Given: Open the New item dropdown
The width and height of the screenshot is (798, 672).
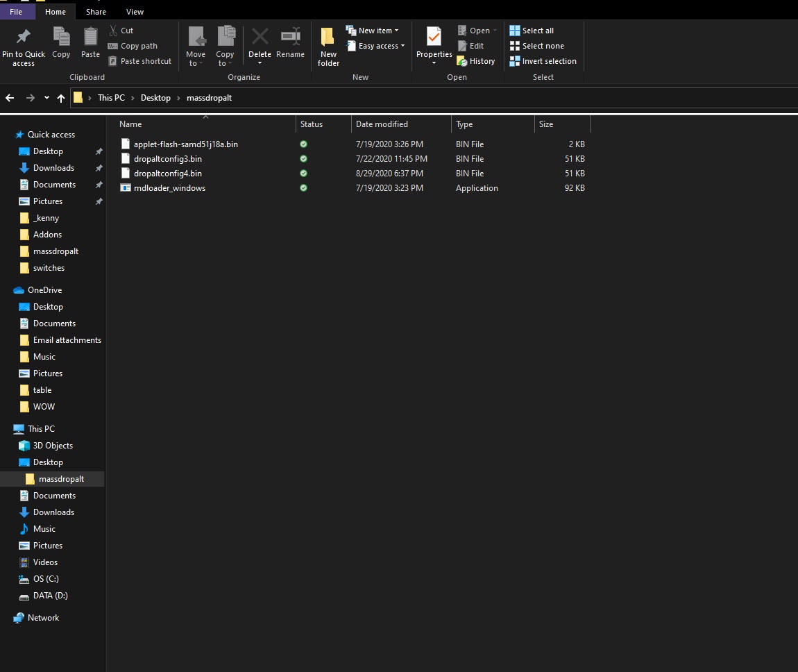Looking at the screenshot, I should tap(373, 31).
